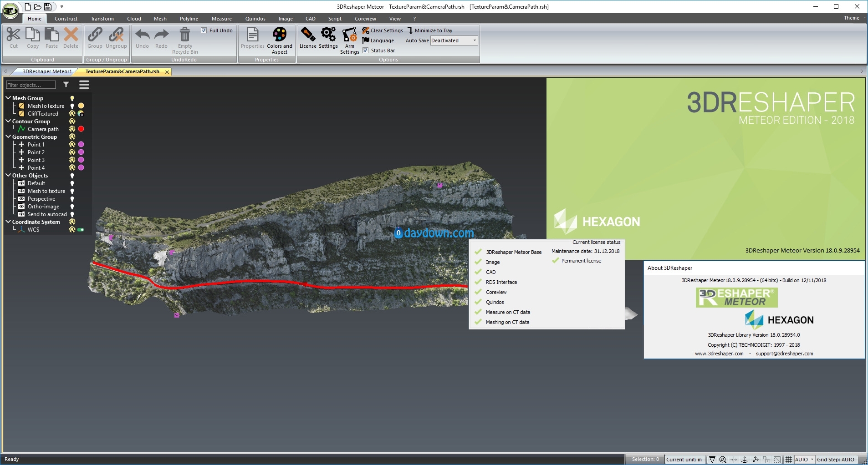Collapse the Coordinate System tree node
Screen dimensions: 868x465
pos(8,222)
